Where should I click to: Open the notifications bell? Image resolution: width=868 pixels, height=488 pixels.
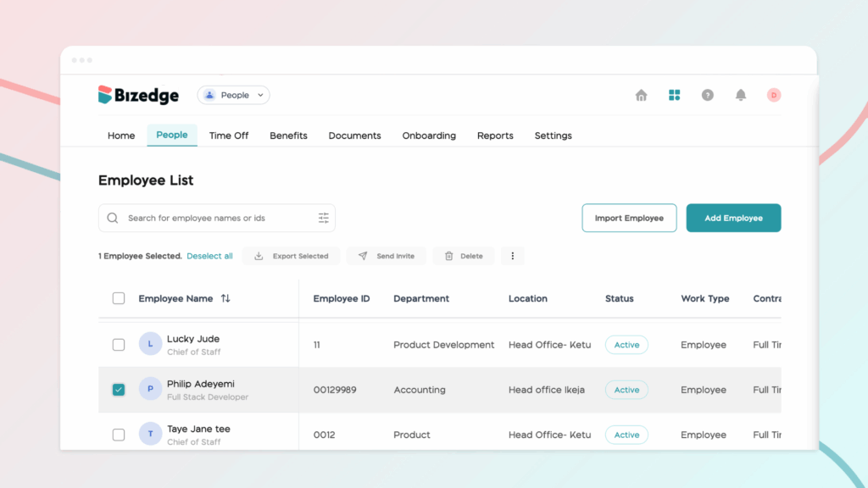(x=740, y=96)
